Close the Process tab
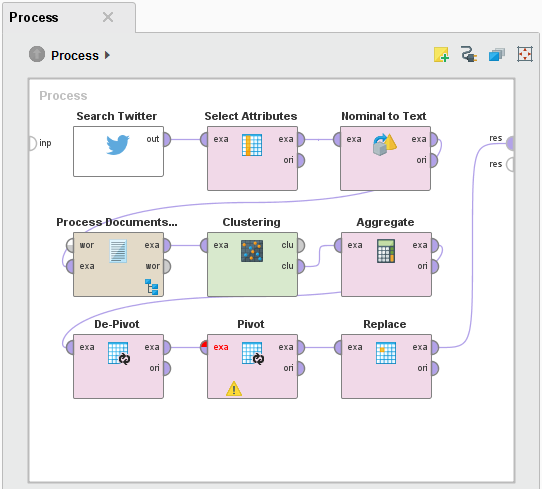This screenshot has width=542, height=489. pos(108,17)
